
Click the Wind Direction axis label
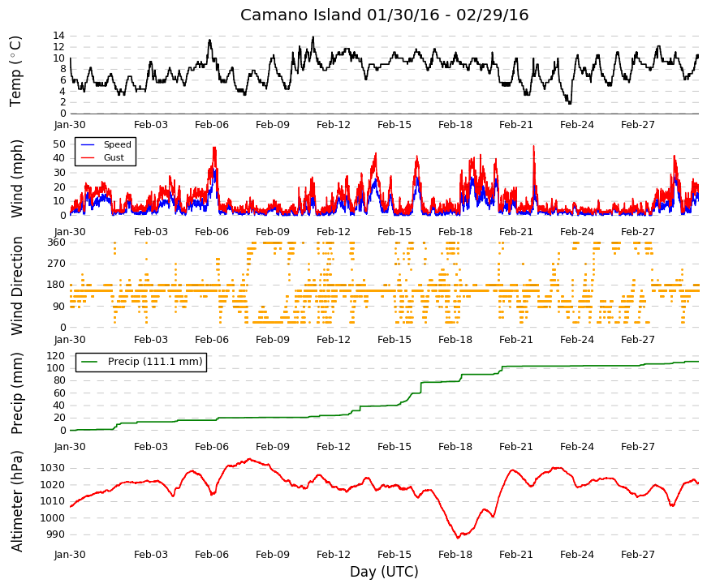16,286
